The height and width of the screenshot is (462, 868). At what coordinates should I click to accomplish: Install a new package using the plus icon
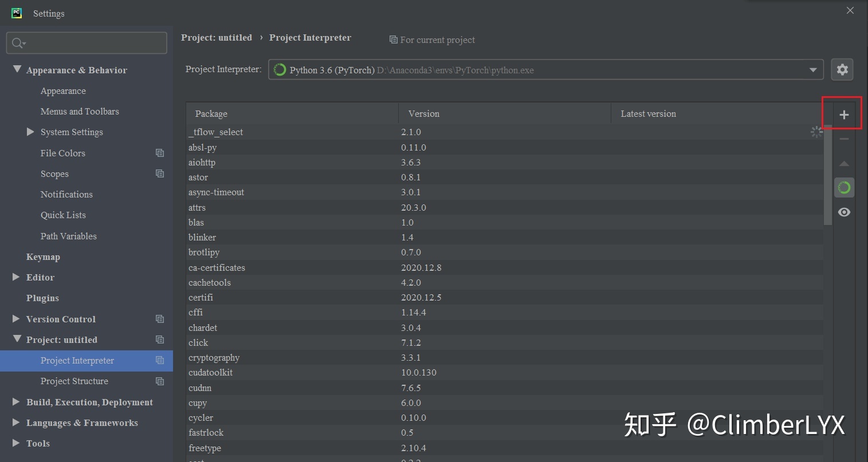click(843, 113)
